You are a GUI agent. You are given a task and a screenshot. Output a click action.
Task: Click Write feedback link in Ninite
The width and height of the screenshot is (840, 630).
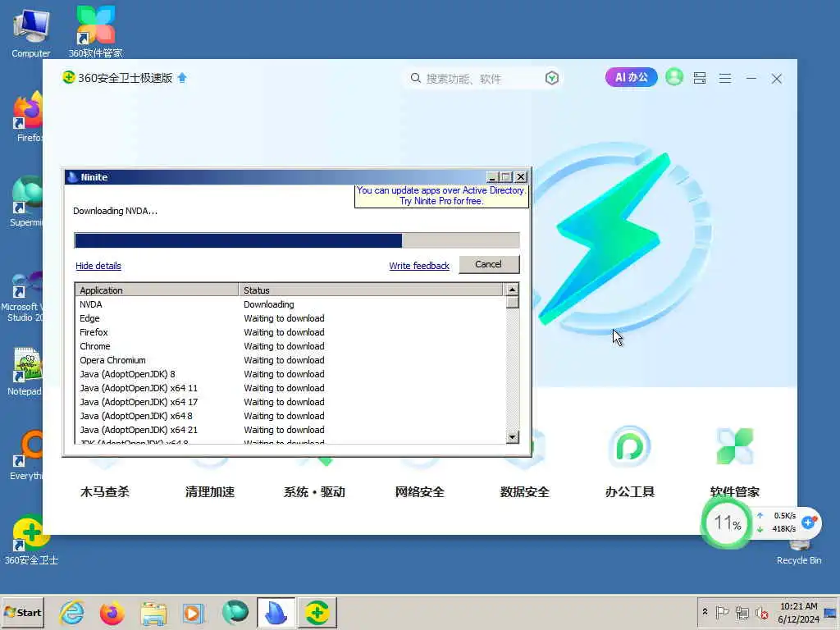tap(419, 266)
